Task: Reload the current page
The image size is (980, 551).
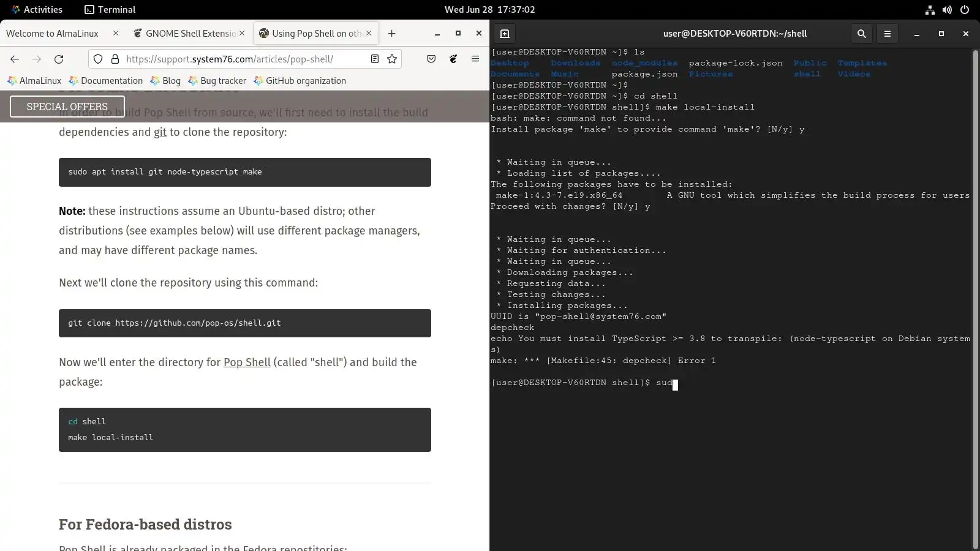Action: pyautogui.click(x=59, y=59)
